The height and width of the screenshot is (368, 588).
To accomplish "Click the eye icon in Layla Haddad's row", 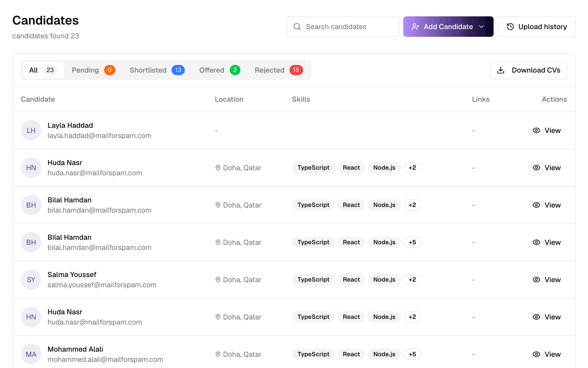I will (x=536, y=130).
